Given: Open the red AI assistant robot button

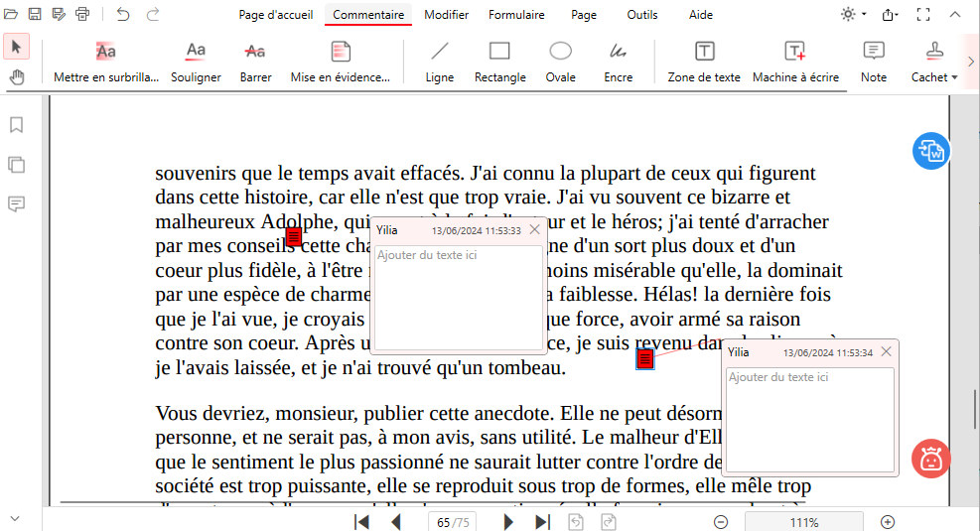Looking at the screenshot, I should pyautogui.click(x=930, y=459).
